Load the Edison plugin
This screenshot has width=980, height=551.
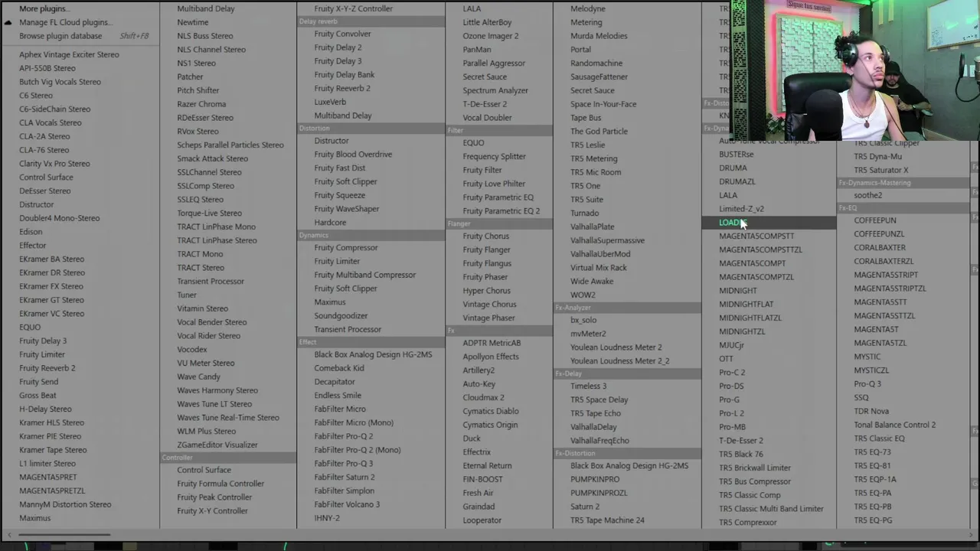[x=31, y=232]
